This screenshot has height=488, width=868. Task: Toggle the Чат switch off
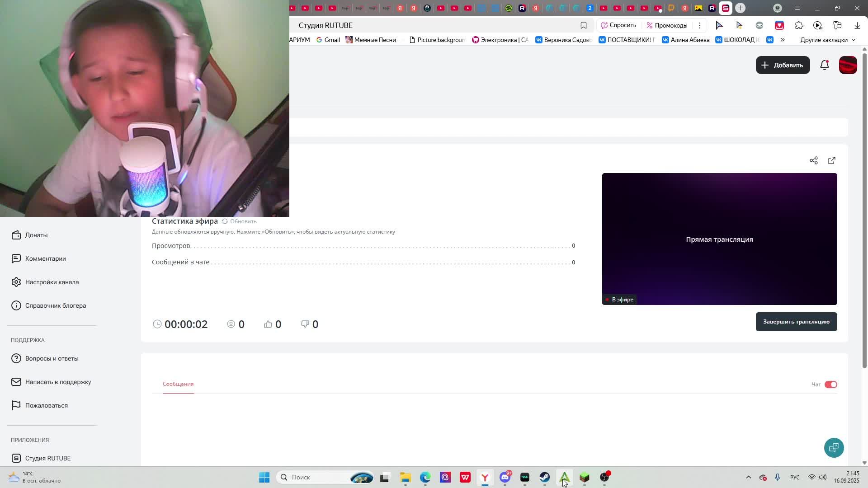[x=830, y=385]
